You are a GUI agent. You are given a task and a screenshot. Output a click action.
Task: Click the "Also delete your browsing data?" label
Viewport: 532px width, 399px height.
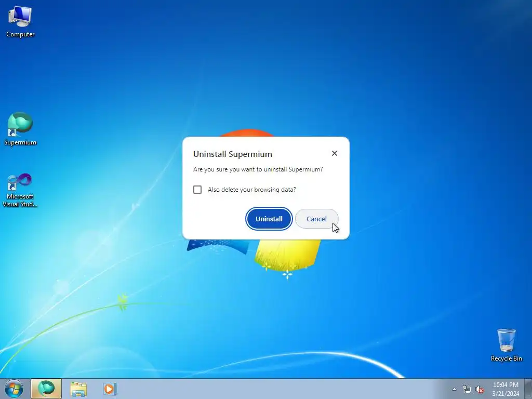pyautogui.click(x=252, y=190)
